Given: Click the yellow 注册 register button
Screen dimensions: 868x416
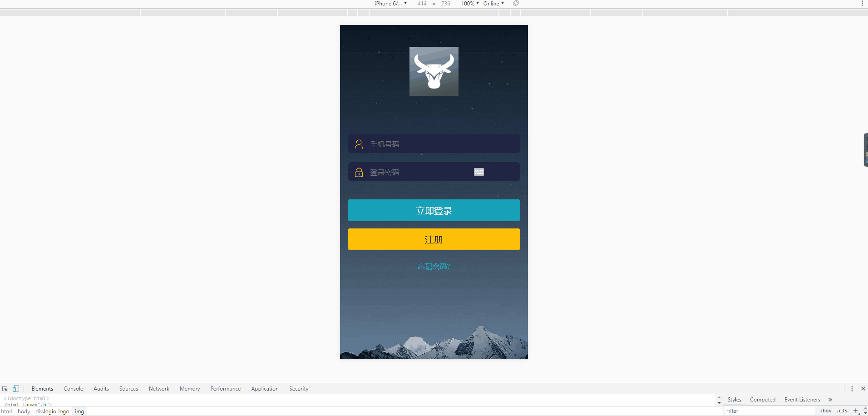Looking at the screenshot, I should tap(434, 239).
